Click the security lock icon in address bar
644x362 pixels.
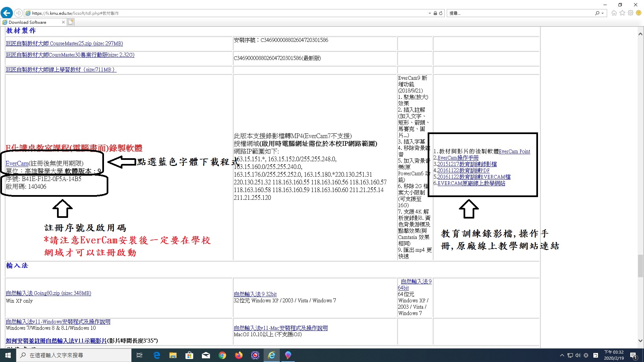[435, 13]
